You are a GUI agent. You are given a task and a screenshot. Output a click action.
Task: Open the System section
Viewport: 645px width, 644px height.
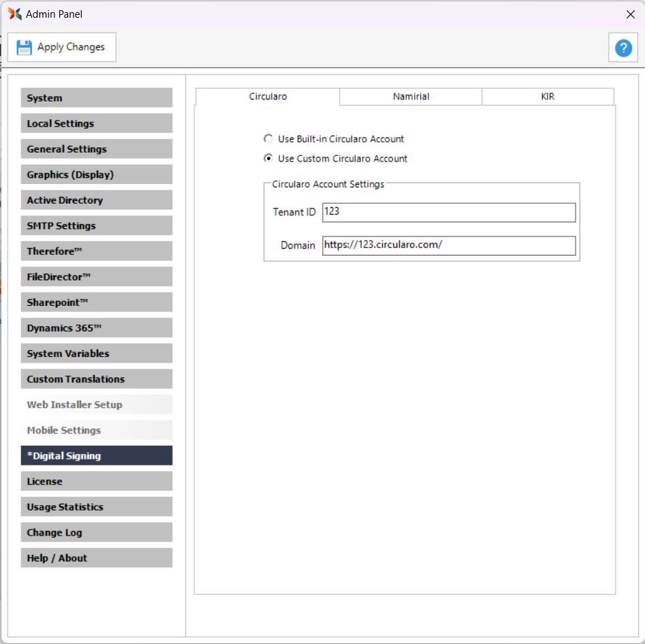pyautogui.click(x=97, y=98)
